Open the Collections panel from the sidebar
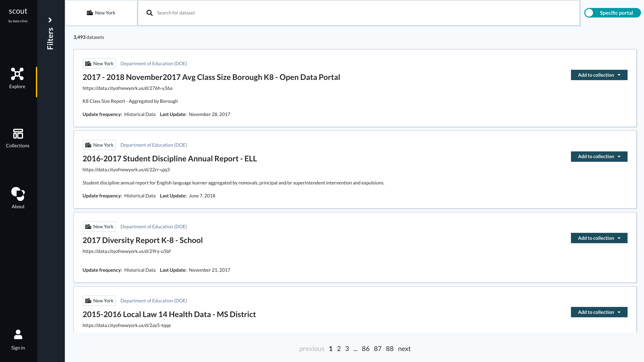This screenshot has height=362, width=644. tap(18, 139)
